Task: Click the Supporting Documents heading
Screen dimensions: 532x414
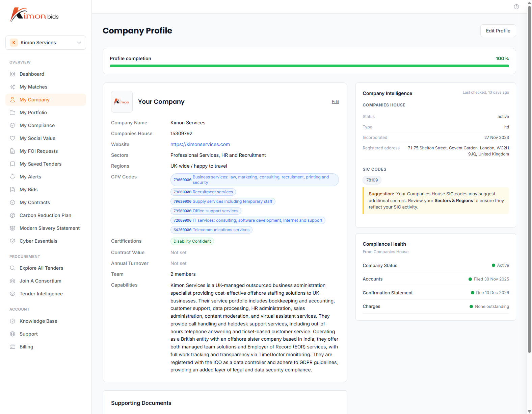Action: 141,403
